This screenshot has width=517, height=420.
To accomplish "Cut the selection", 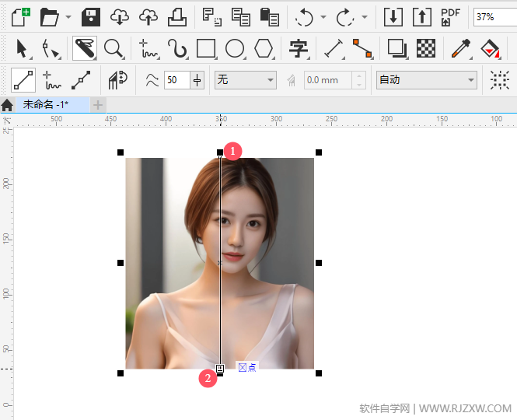I will (211, 17).
